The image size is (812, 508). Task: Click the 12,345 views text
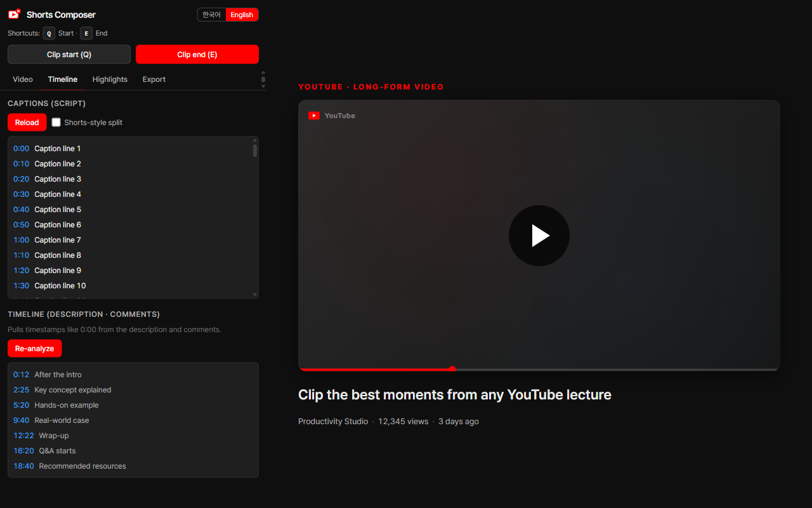pyautogui.click(x=403, y=422)
